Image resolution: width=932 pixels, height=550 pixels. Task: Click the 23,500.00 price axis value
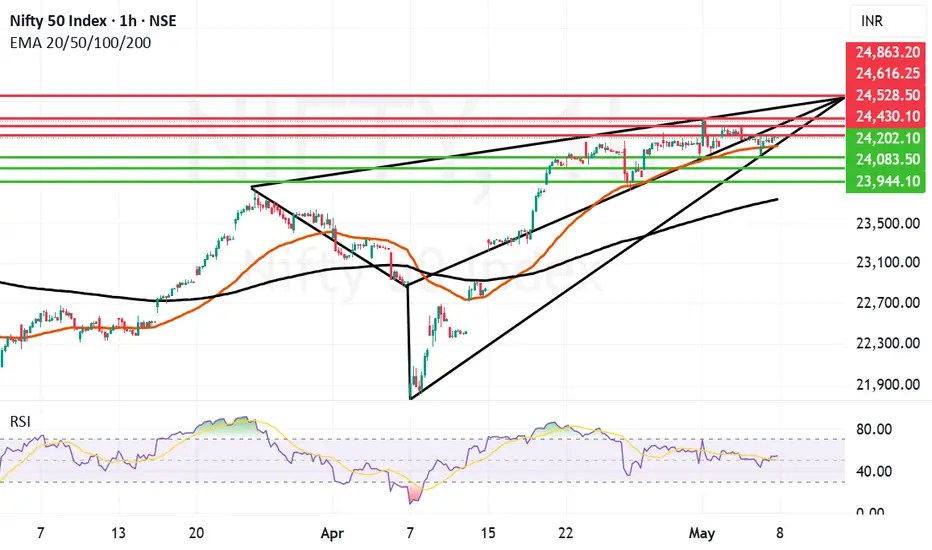tap(888, 224)
